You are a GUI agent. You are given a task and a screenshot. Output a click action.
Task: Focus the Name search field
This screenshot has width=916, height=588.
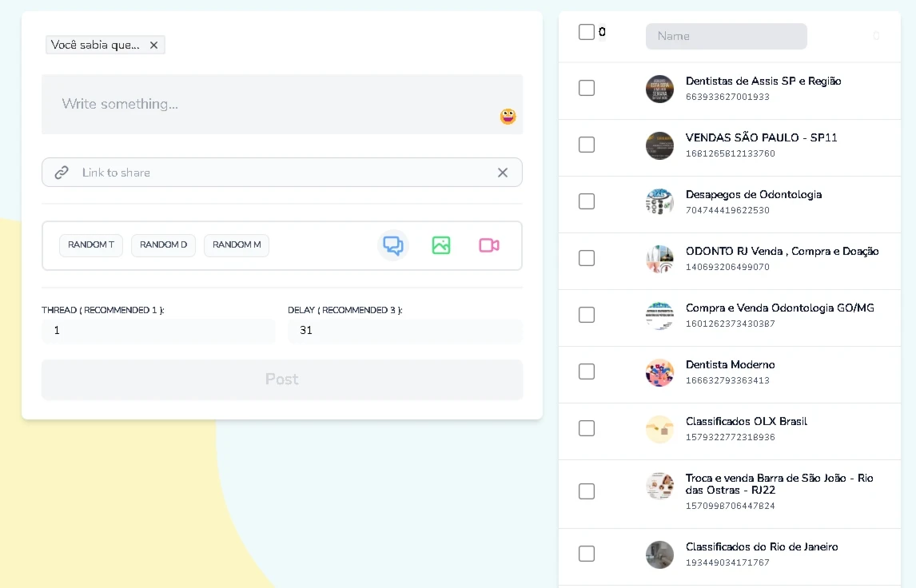point(726,36)
